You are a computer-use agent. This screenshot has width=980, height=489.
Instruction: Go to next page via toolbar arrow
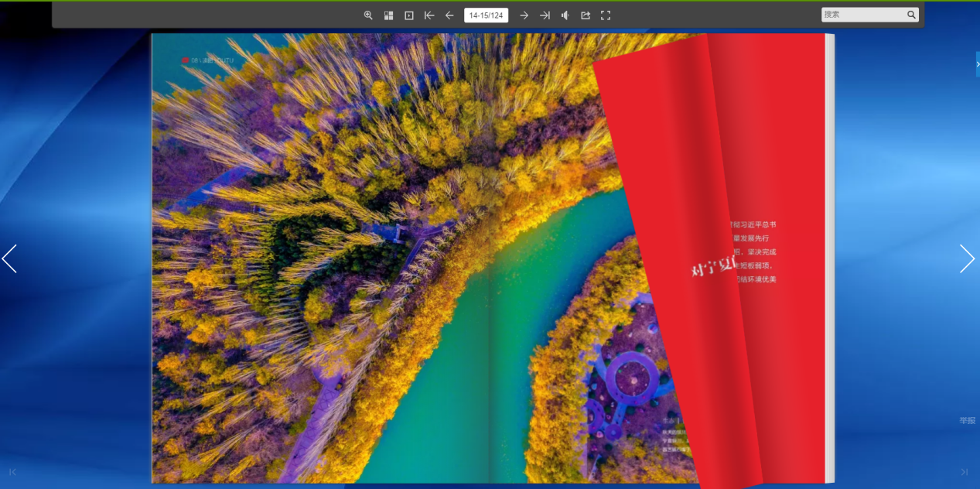[524, 15]
